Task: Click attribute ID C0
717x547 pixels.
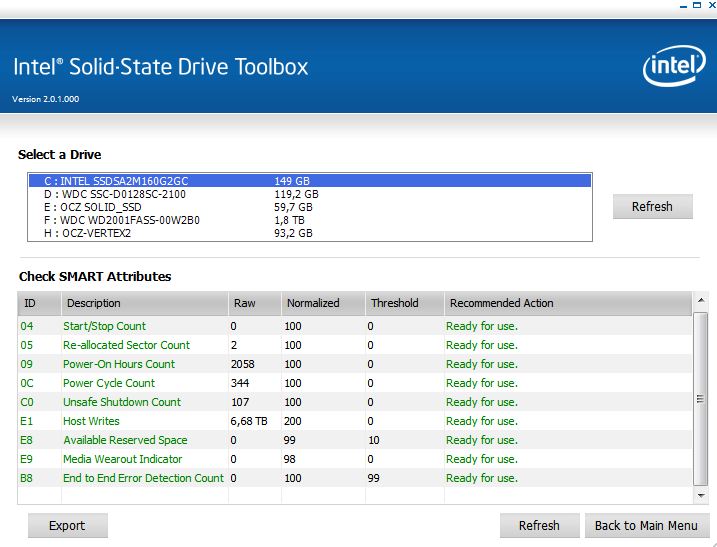Action: [x=27, y=402]
